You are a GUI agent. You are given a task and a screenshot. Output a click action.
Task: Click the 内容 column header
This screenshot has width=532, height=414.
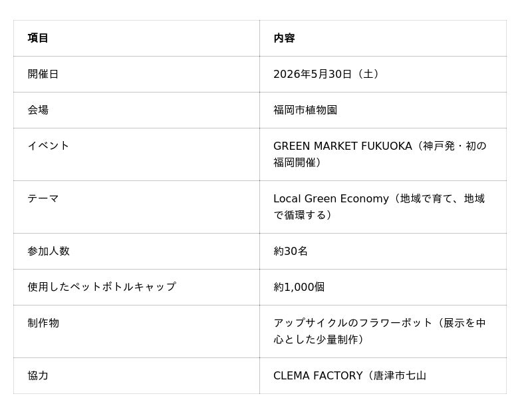pos(284,38)
